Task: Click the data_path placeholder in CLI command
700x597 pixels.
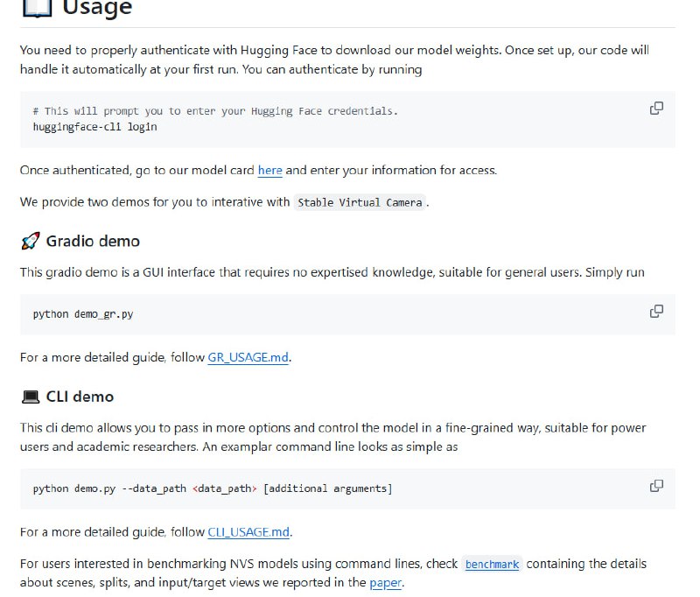Action: point(206,488)
